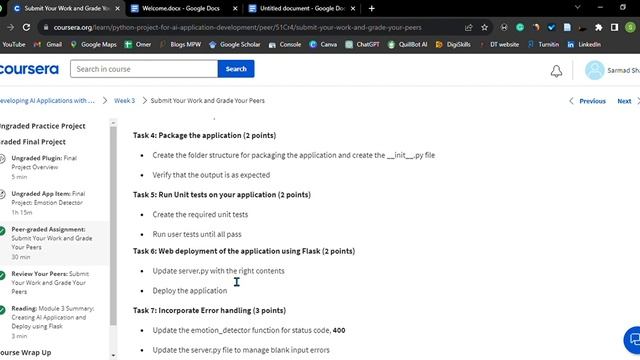The image size is (640, 360).
Task: Click the share page icon in address bar
Action: coord(468,27)
